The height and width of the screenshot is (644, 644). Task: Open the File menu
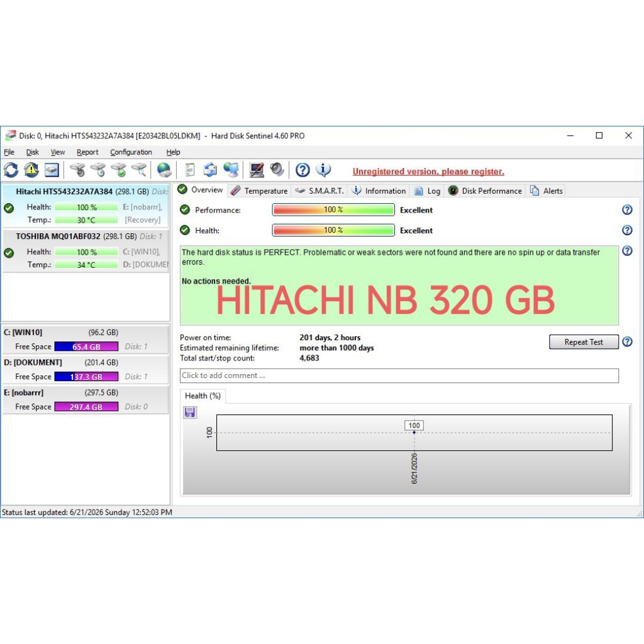(9, 152)
